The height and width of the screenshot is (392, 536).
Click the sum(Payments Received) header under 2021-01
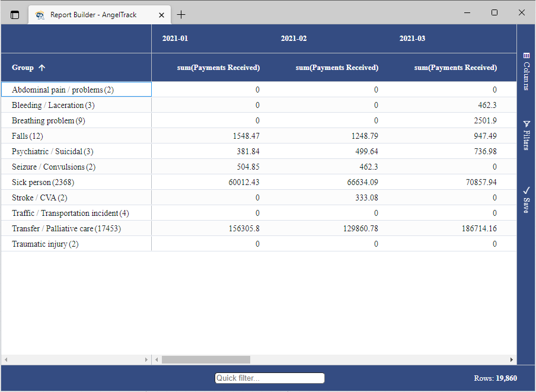pyautogui.click(x=218, y=68)
